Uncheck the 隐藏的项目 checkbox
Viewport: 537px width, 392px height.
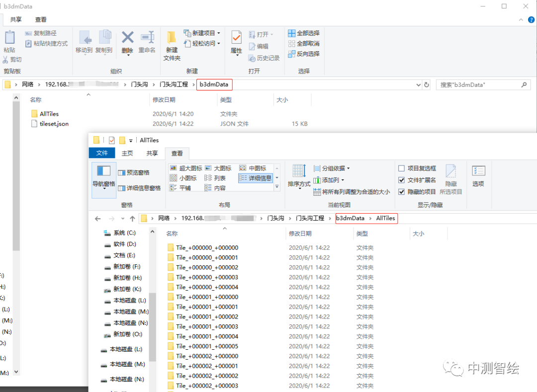coord(402,192)
